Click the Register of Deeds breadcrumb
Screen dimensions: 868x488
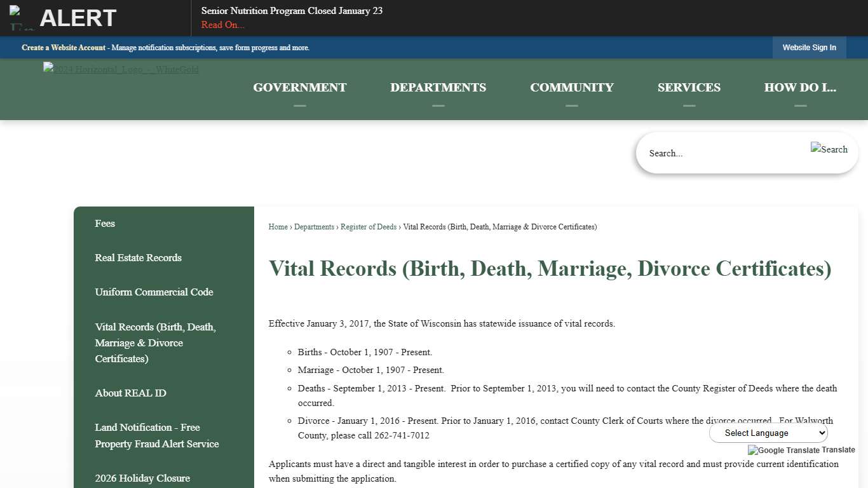coord(369,226)
